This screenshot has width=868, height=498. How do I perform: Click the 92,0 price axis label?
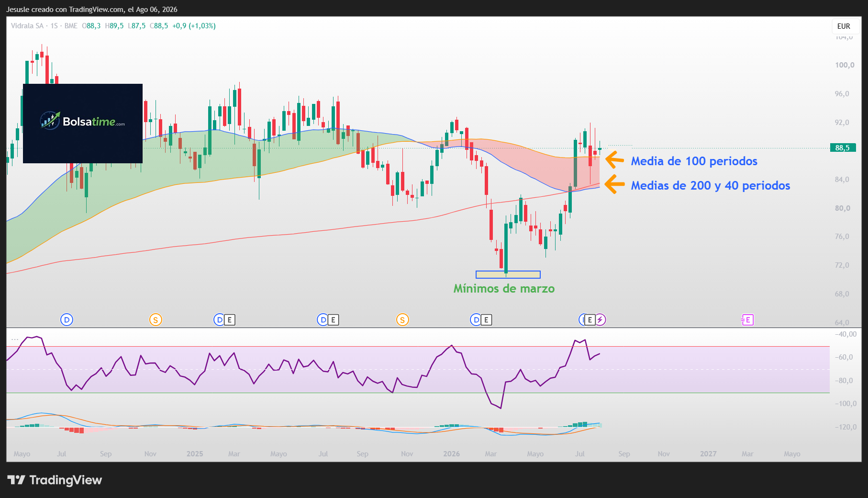pyautogui.click(x=842, y=123)
